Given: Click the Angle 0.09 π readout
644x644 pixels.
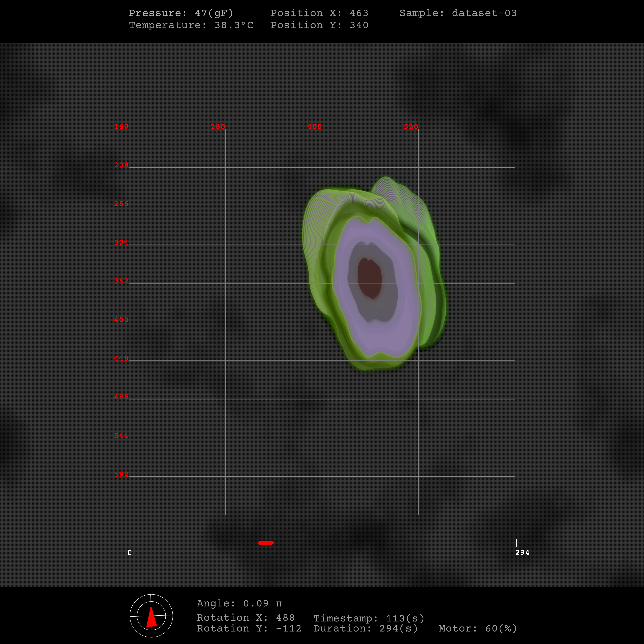Looking at the screenshot, I should [239, 603].
